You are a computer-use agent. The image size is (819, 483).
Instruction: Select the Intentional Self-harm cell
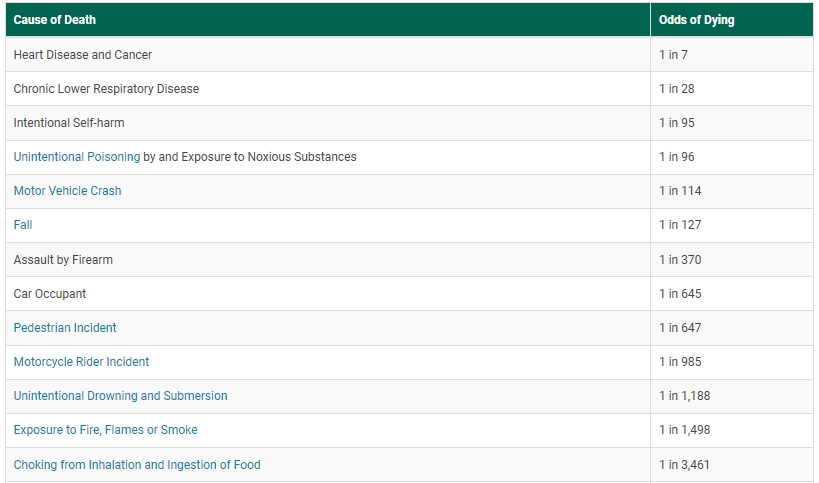tap(328, 123)
